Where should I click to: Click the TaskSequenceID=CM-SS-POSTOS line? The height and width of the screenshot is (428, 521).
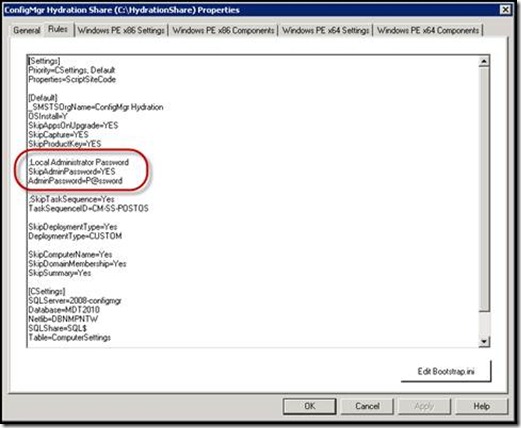pyautogui.click(x=88, y=208)
